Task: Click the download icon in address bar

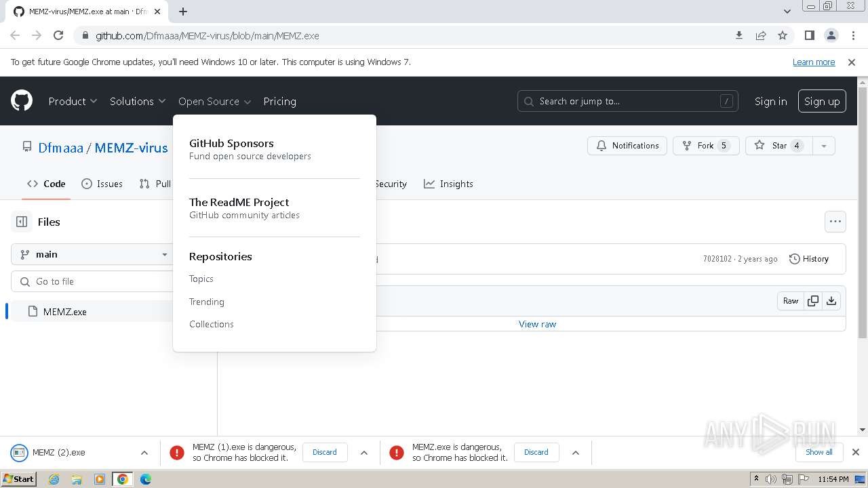Action: [x=739, y=35]
